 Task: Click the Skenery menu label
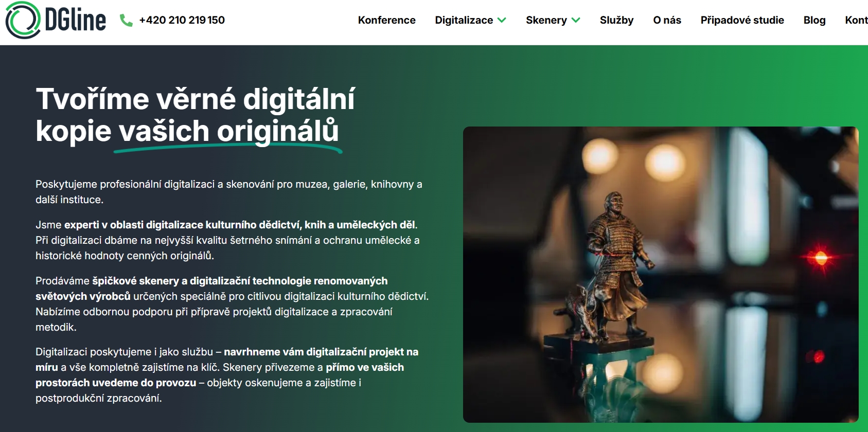[x=546, y=20]
